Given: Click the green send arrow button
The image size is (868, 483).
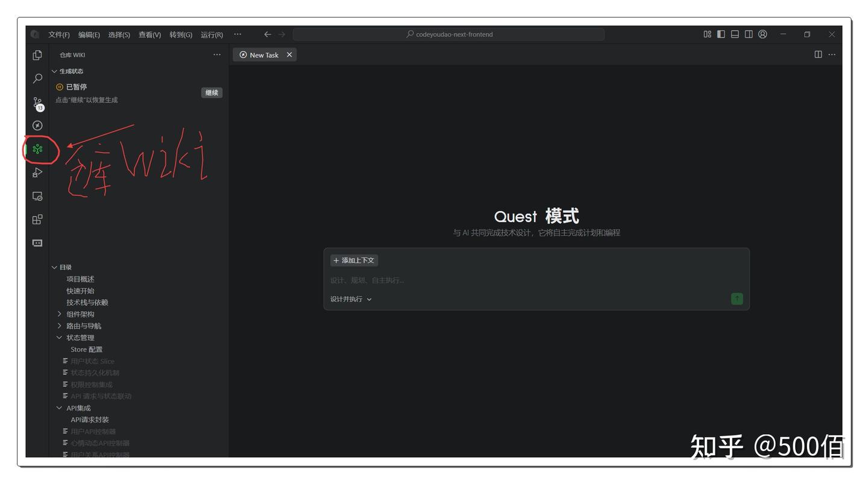Looking at the screenshot, I should tap(737, 298).
